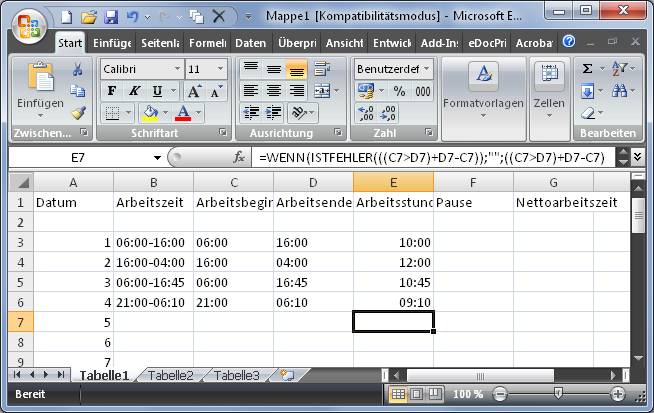Expand the Einfügen paste options arrow
This screenshot has width=654, height=413.
[x=40, y=116]
